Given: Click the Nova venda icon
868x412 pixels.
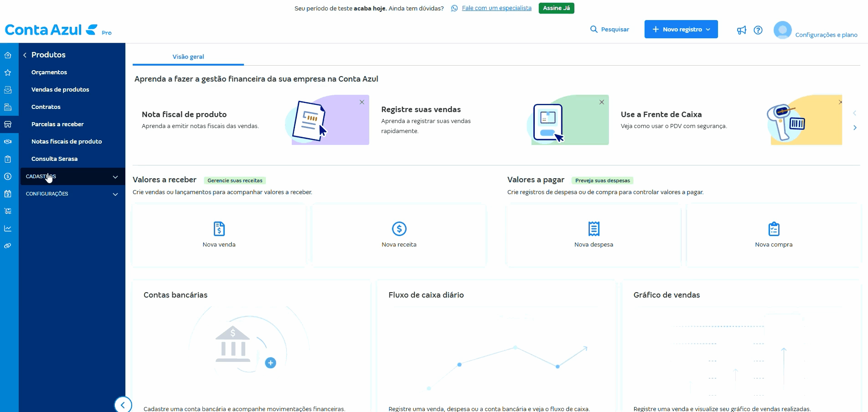Looking at the screenshot, I should coord(219,229).
